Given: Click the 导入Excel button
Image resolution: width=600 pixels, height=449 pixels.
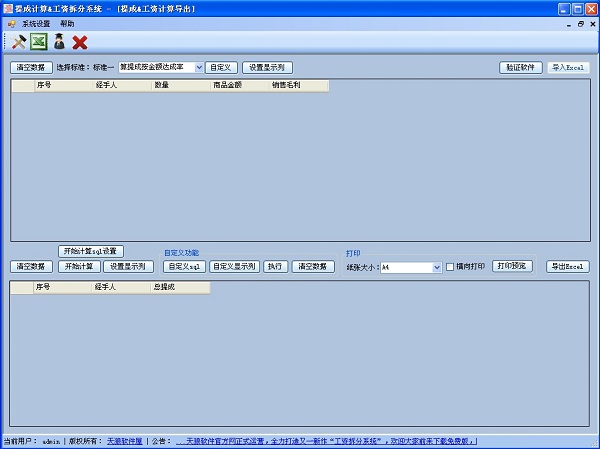Looking at the screenshot, I should (568, 67).
